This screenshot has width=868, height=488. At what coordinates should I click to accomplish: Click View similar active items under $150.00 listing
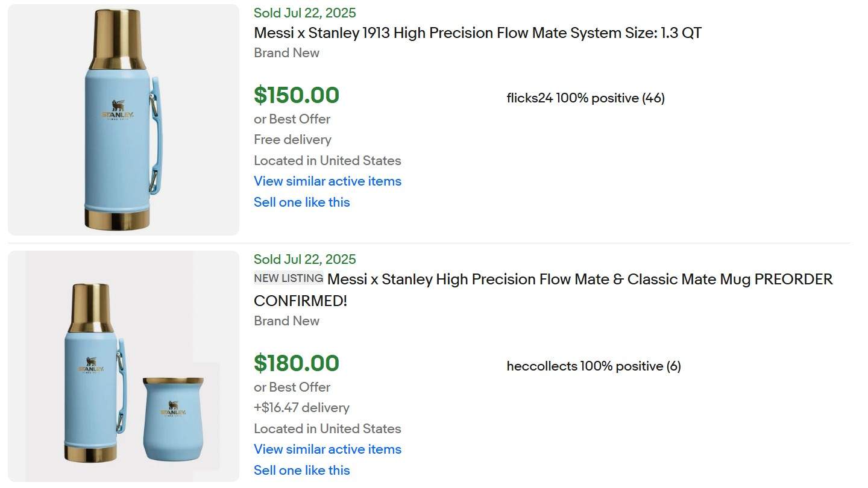pyautogui.click(x=327, y=181)
